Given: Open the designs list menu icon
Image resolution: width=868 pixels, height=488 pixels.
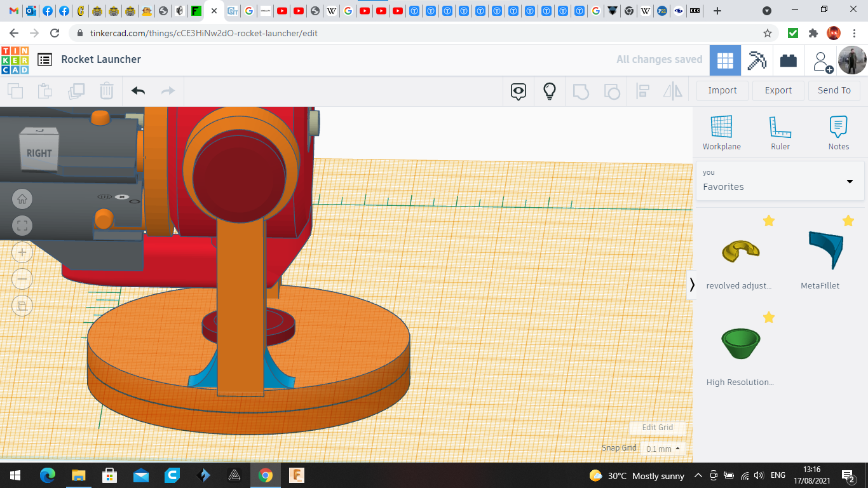Looking at the screenshot, I should pyautogui.click(x=44, y=60).
